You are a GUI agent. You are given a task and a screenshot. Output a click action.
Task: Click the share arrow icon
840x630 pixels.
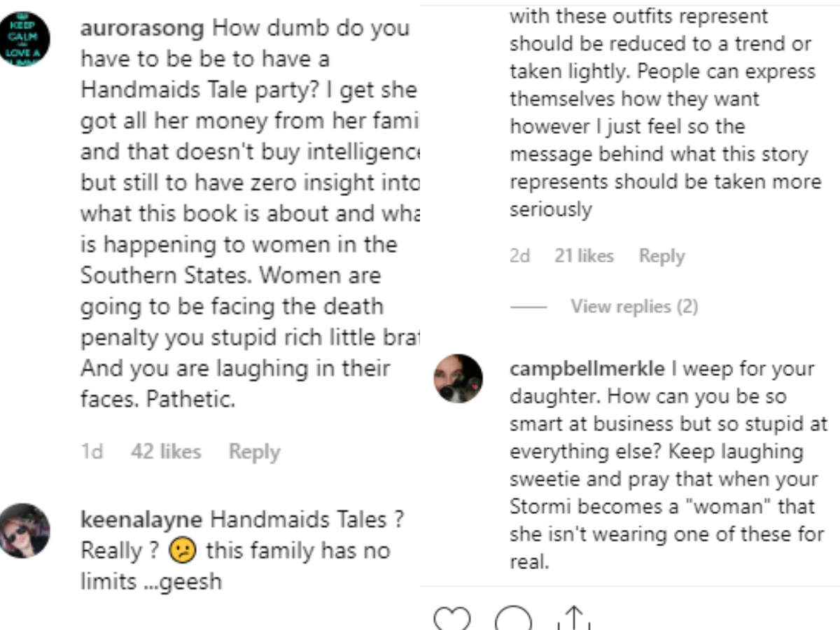573,619
